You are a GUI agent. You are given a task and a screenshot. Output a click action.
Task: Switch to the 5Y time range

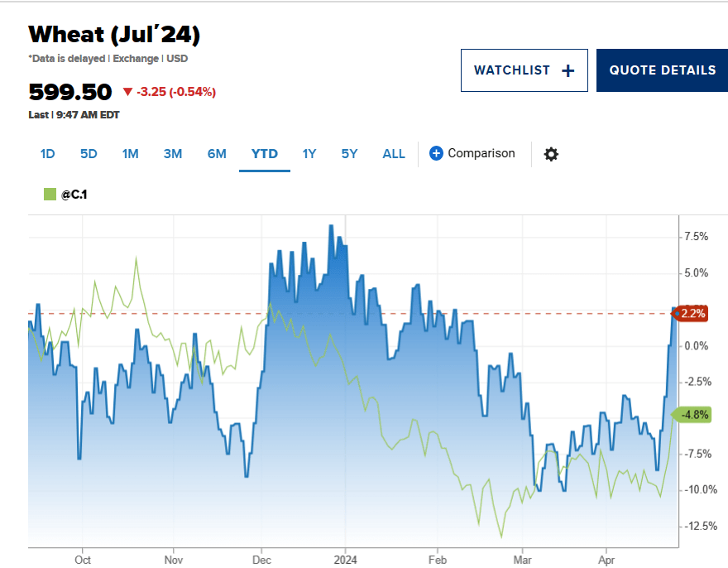(349, 154)
